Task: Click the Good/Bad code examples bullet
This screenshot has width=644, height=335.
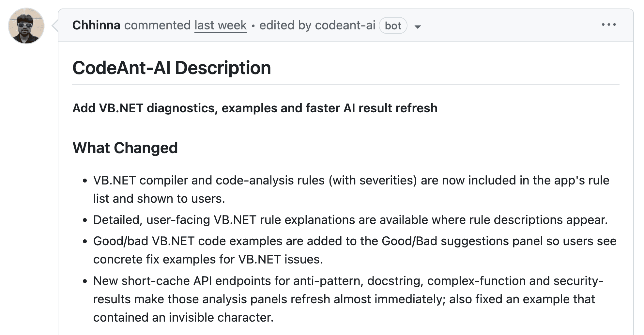Action: (x=294, y=241)
